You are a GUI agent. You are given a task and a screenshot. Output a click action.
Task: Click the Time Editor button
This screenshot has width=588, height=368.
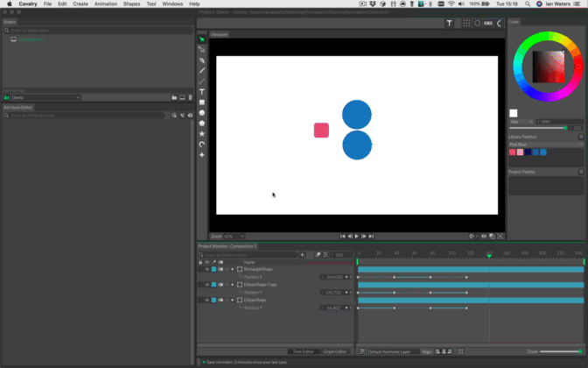click(303, 350)
